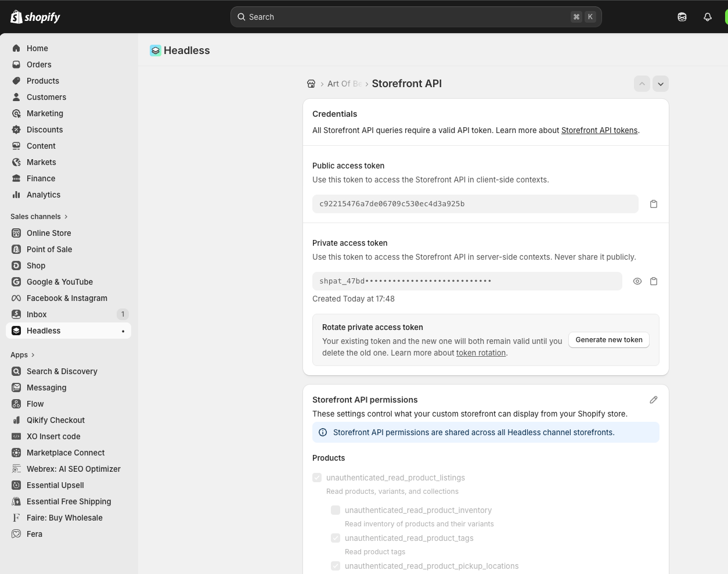The image size is (728, 574).
Task: Click the Facebook & Instagram meta icon
Action: (x=16, y=298)
